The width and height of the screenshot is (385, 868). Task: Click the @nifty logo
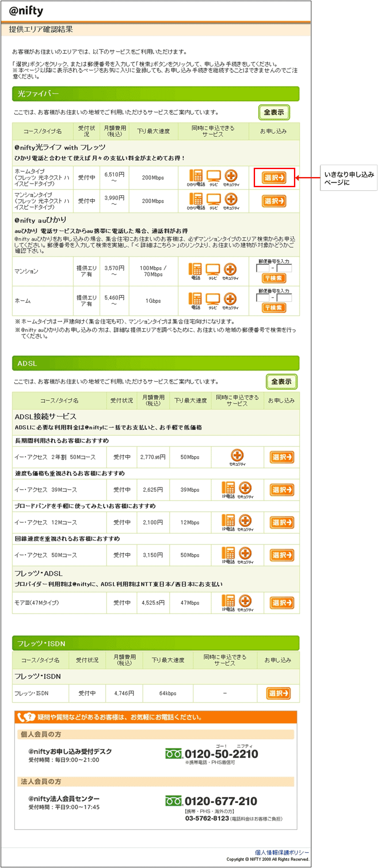[x=26, y=11]
